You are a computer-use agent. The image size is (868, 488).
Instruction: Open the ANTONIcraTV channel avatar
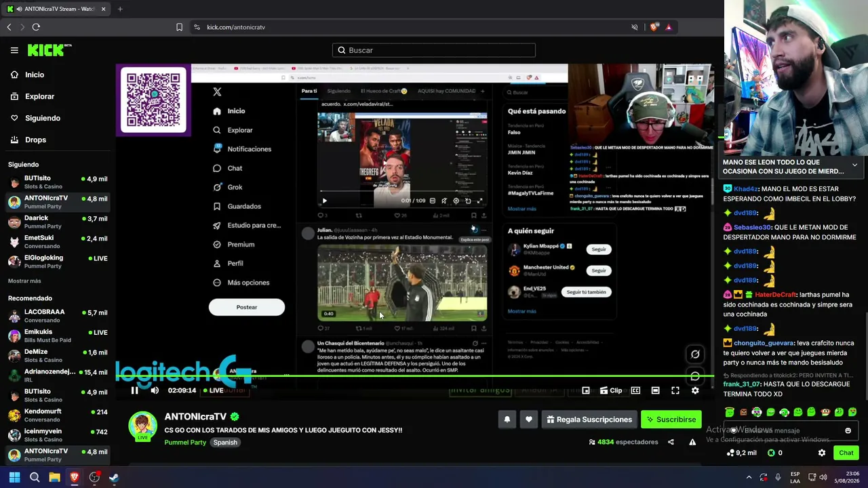point(143,426)
